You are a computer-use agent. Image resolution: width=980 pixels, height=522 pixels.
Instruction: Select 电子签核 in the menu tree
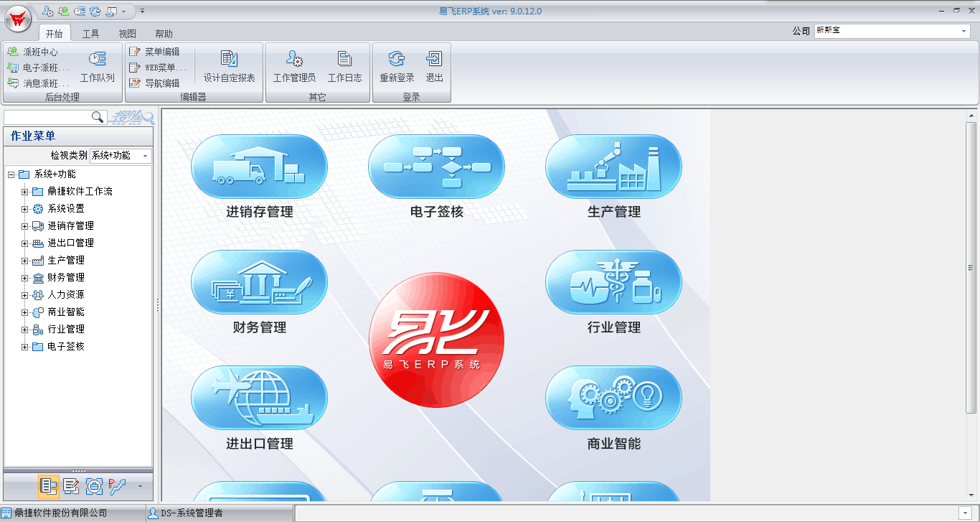pos(66,346)
